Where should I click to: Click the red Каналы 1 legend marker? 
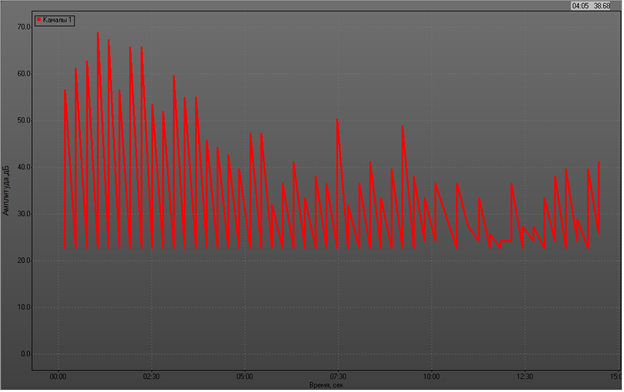click(x=39, y=20)
